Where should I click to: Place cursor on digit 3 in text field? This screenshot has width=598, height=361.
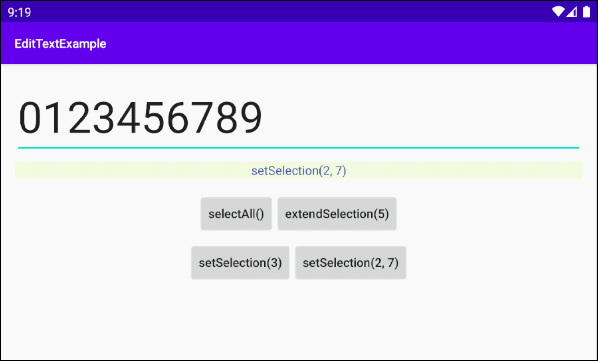coord(104,118)
